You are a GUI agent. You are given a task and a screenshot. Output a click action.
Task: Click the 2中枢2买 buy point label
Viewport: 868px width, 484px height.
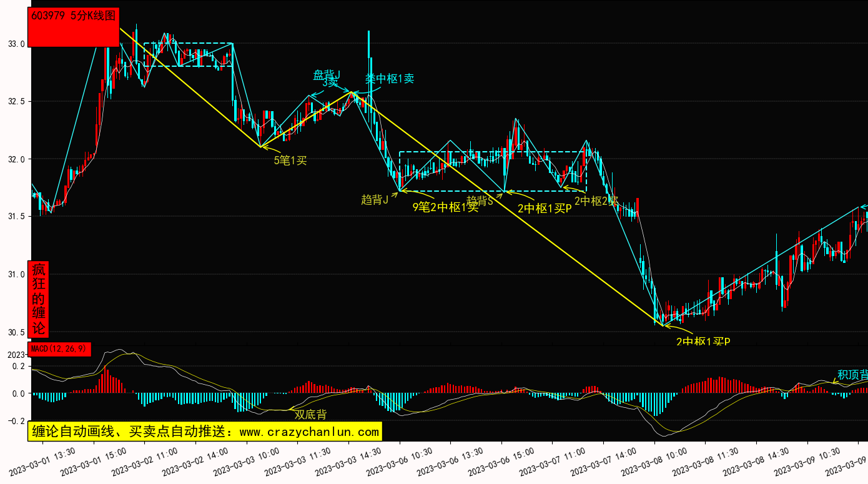coord(596,200)
